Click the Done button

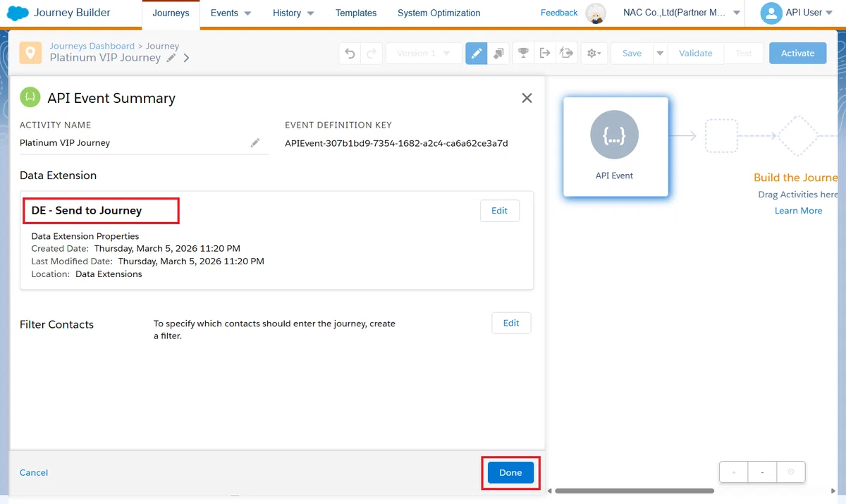[x=510, y=473]
